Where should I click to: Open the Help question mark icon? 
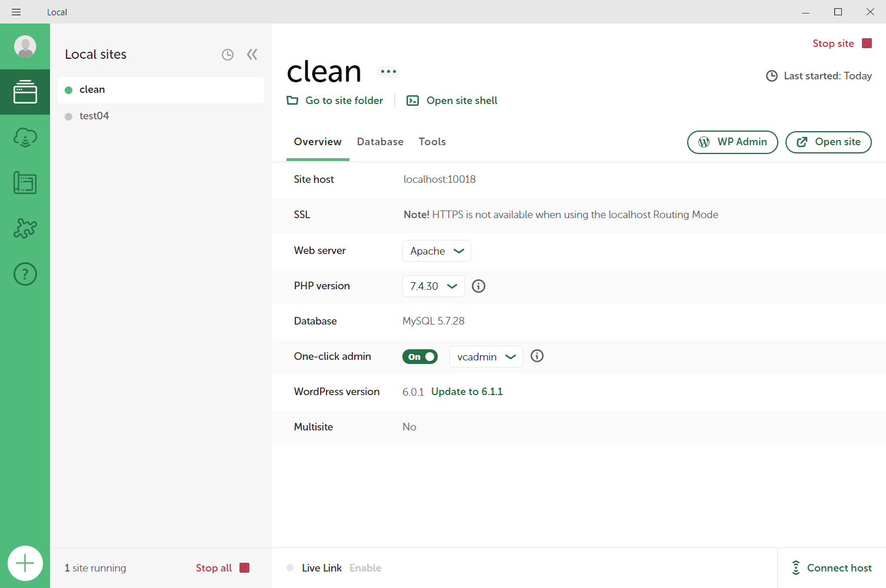click(25, 274)
